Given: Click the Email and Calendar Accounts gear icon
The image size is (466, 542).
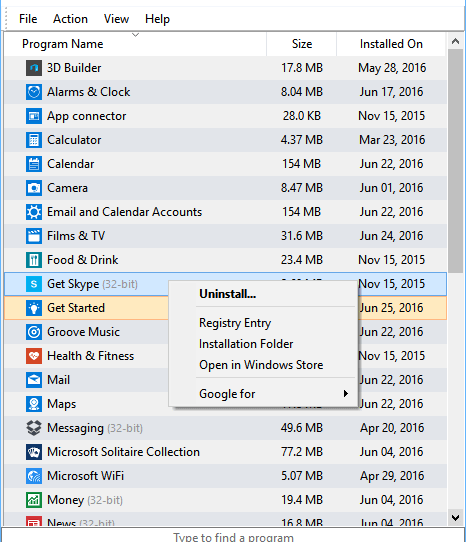Looking at the screenshot, I should (34, 212).
